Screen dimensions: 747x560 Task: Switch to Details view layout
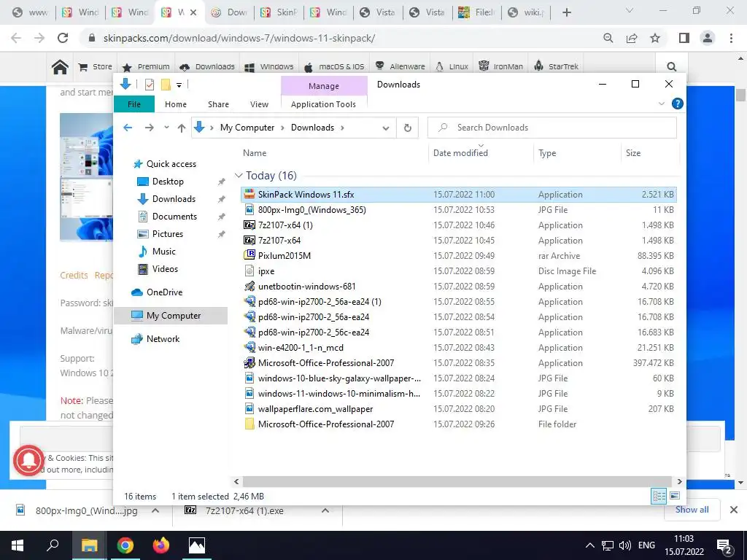pos(659,496)
